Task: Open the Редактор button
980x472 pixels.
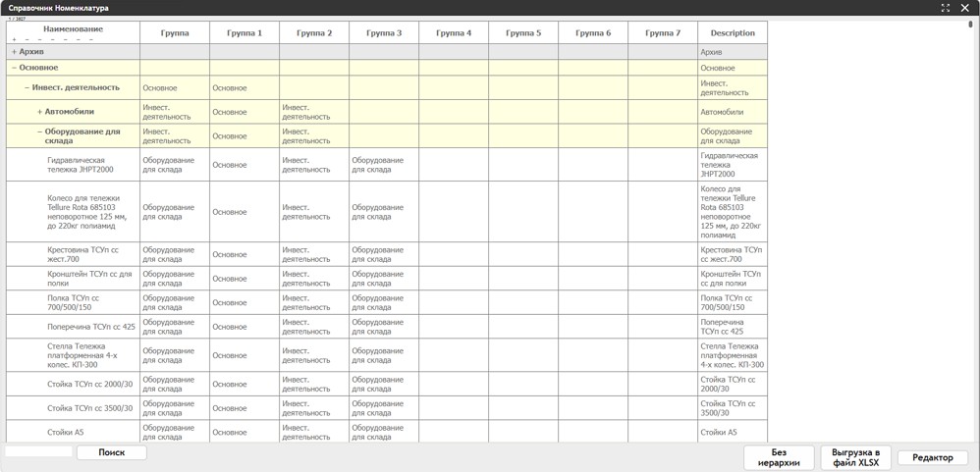Action: [933, 457]
